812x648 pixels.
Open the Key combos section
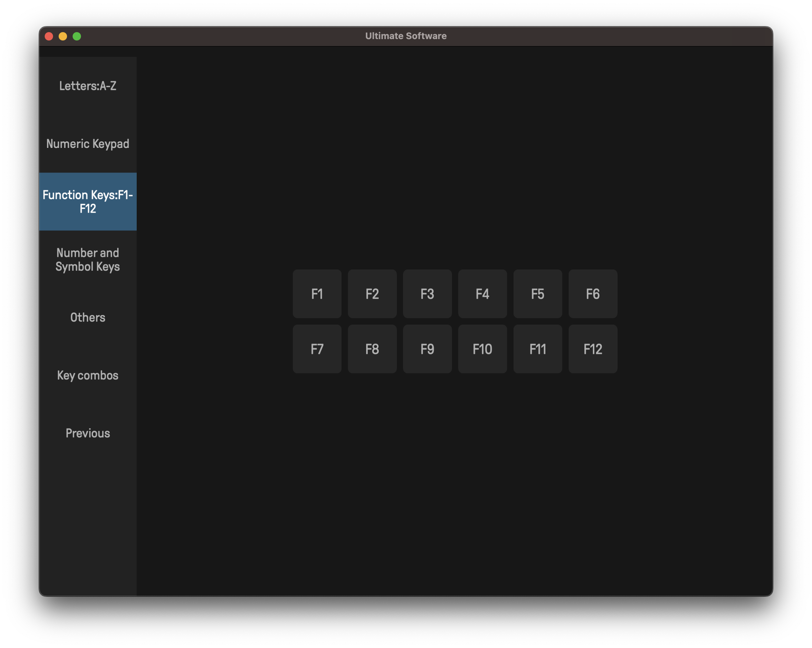88,375
